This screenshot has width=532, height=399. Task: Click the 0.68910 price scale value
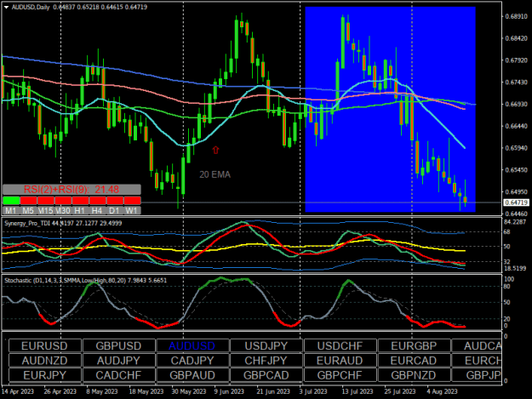pos(516,16)
